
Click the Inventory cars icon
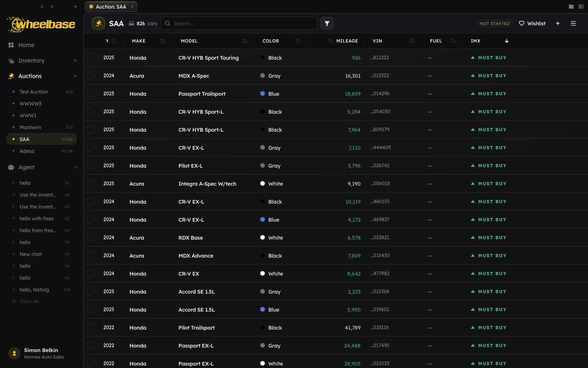11,61
